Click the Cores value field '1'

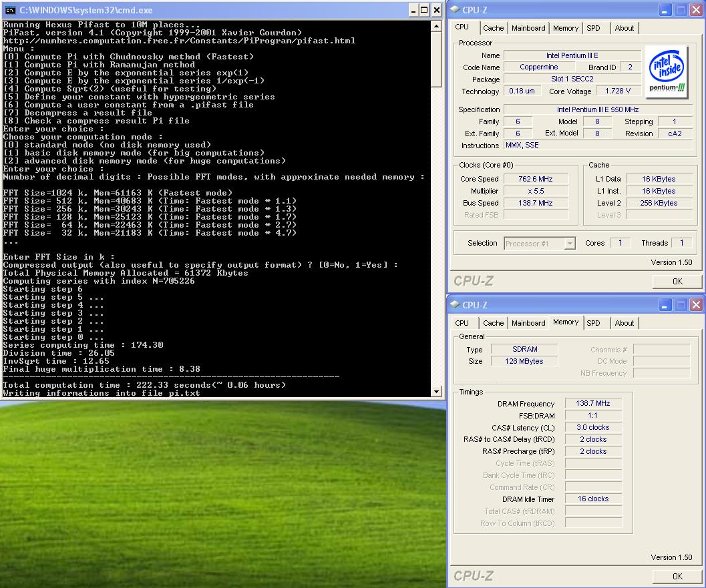tap(620, 243)
